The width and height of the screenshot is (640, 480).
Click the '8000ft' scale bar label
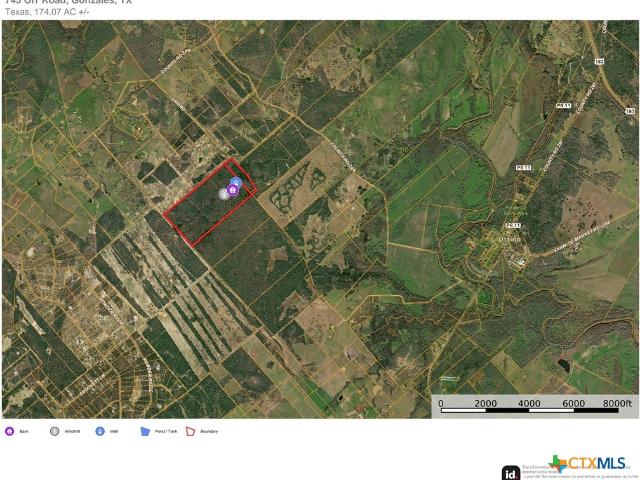click(617, 403)
